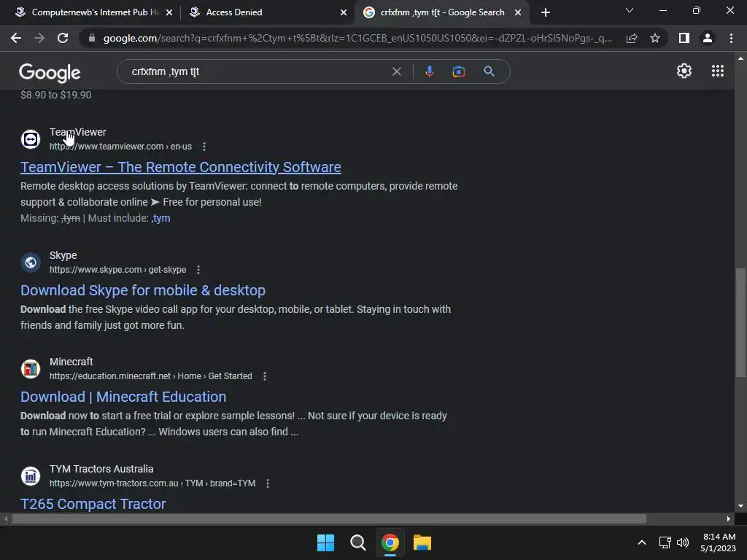This screenshot has width=747, height=560.
Task: Open more options for Minecraft result
Action: pyautogui.click(x=264, y=376)
